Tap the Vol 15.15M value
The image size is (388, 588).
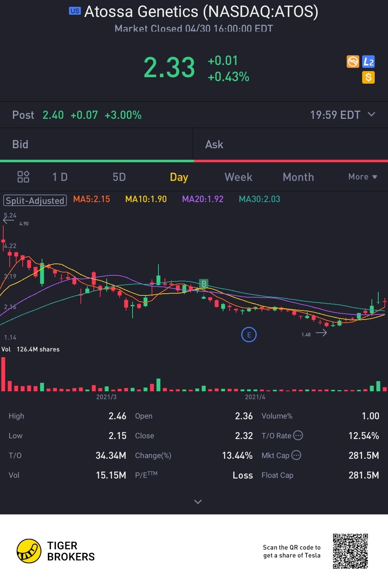(x=111, y=475)
